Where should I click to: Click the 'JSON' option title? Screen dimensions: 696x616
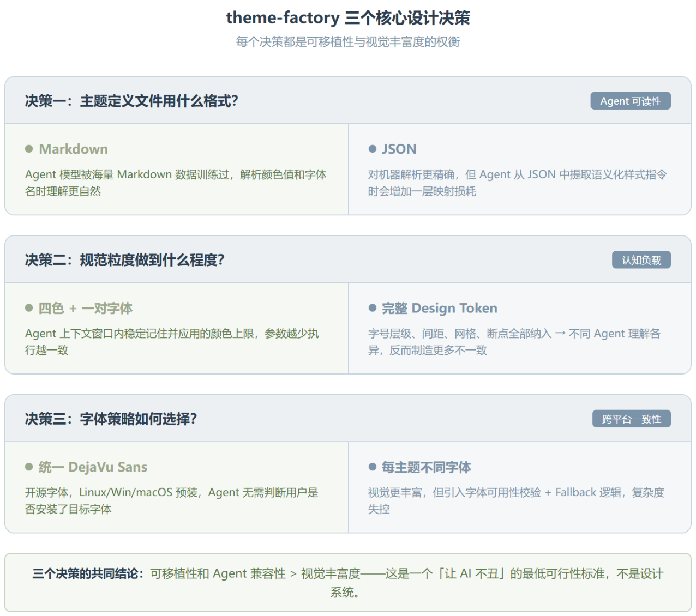[399, 149]
